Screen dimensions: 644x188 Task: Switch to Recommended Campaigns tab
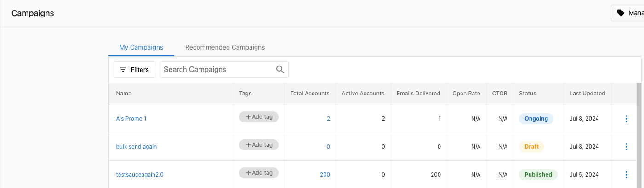225,47
